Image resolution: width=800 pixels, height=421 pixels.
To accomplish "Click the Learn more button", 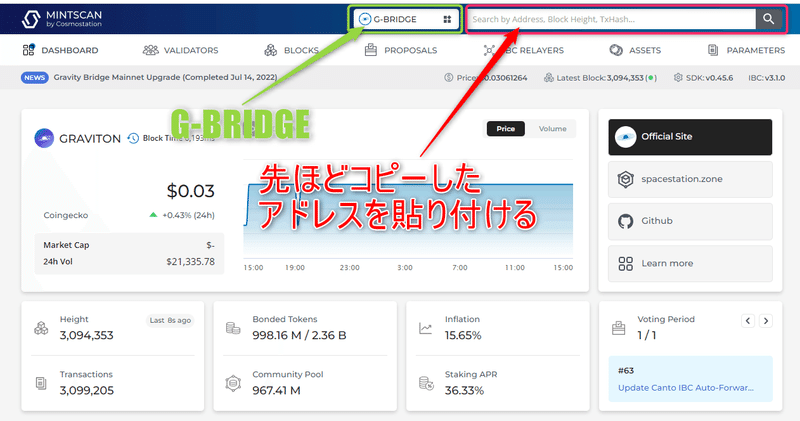I will (690, 263).
